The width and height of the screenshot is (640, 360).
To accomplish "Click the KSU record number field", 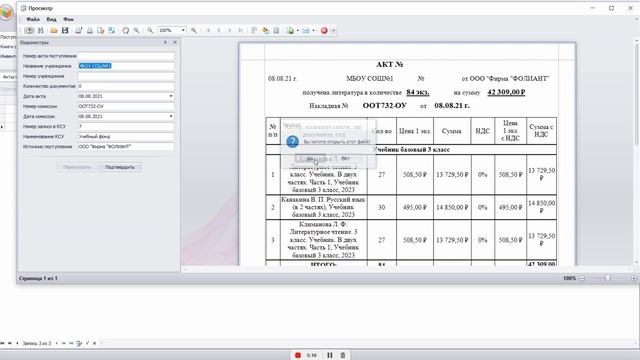I will pos(126,127).
